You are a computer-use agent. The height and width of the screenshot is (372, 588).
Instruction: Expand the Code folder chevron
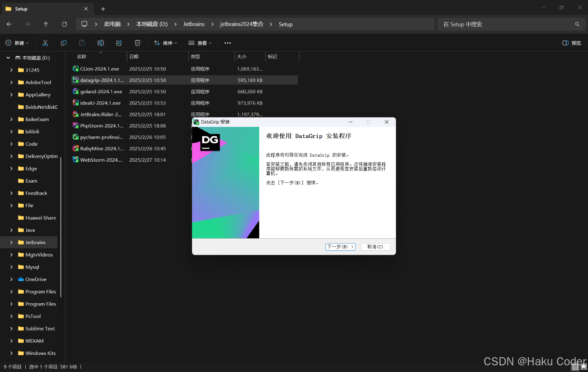click(11, 144)
